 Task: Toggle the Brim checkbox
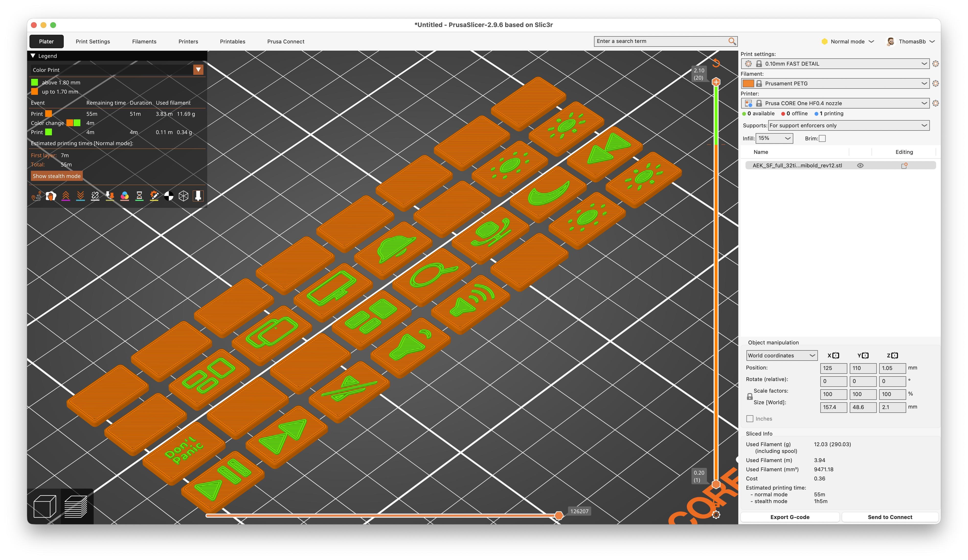tap(822, 139)
